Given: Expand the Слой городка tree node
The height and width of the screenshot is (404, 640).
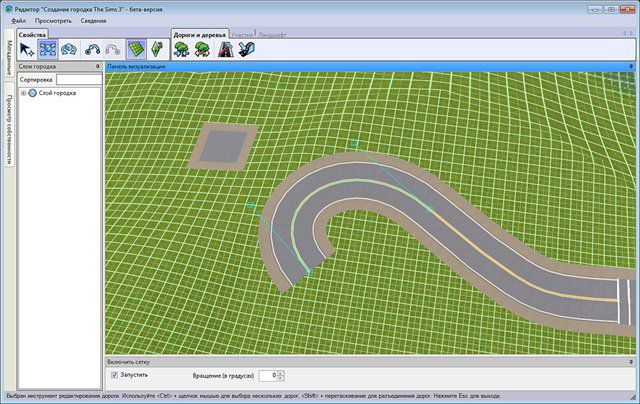Looking at the screenshot, I should pos(23,93).
